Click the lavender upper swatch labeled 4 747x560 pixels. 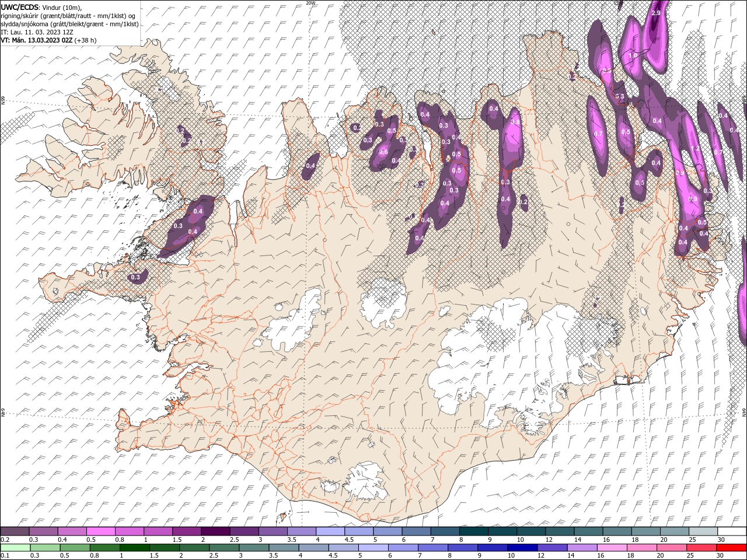point(330,531)
